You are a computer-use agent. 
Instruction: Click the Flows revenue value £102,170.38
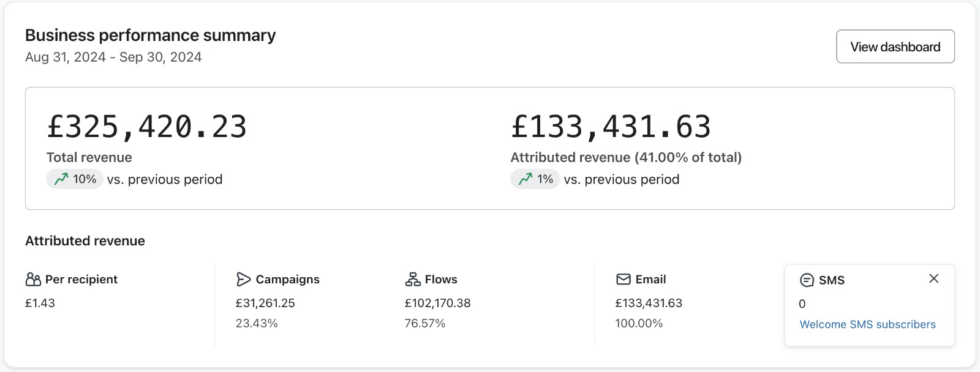tap(437, 303)
